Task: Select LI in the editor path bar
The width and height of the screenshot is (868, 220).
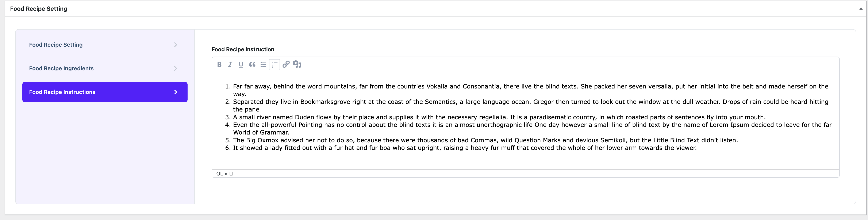Action: 231,174
